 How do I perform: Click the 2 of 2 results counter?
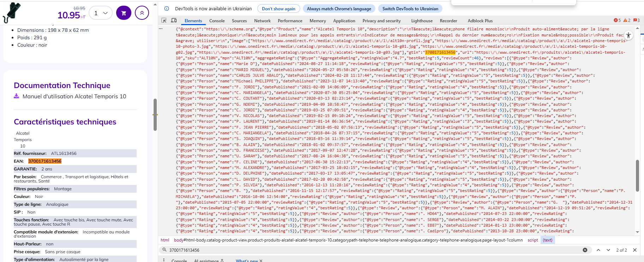click(x=621, y=250)
